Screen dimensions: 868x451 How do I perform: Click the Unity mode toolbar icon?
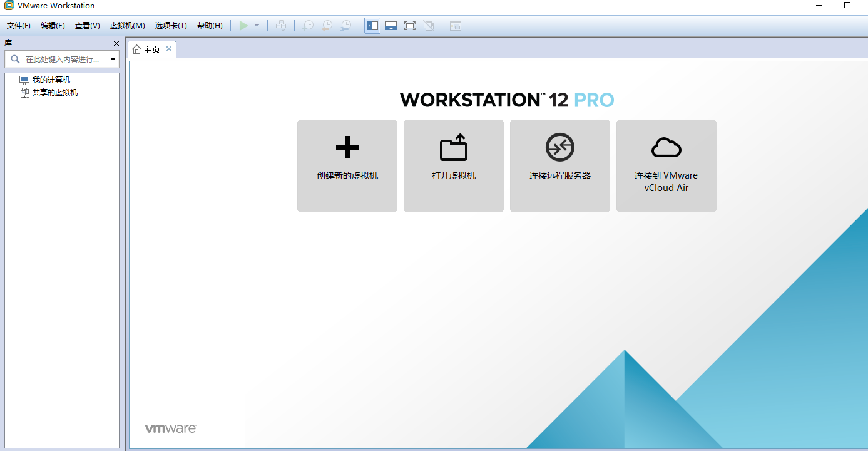[x=429, y=26]
